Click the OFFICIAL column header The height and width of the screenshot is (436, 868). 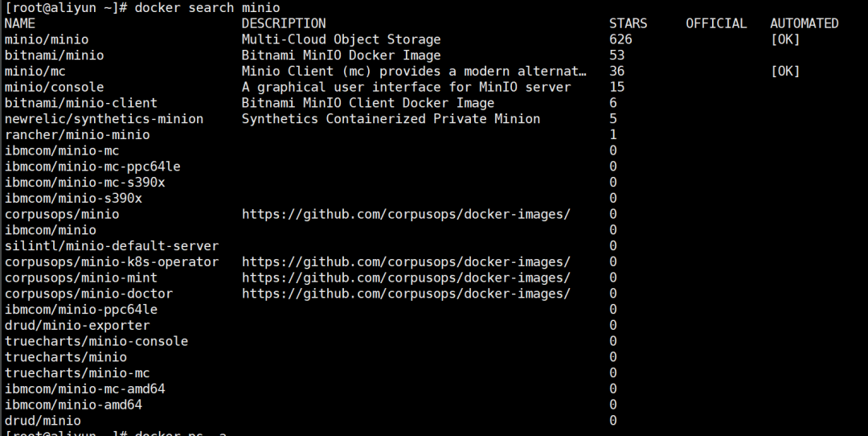click(716, 23)
